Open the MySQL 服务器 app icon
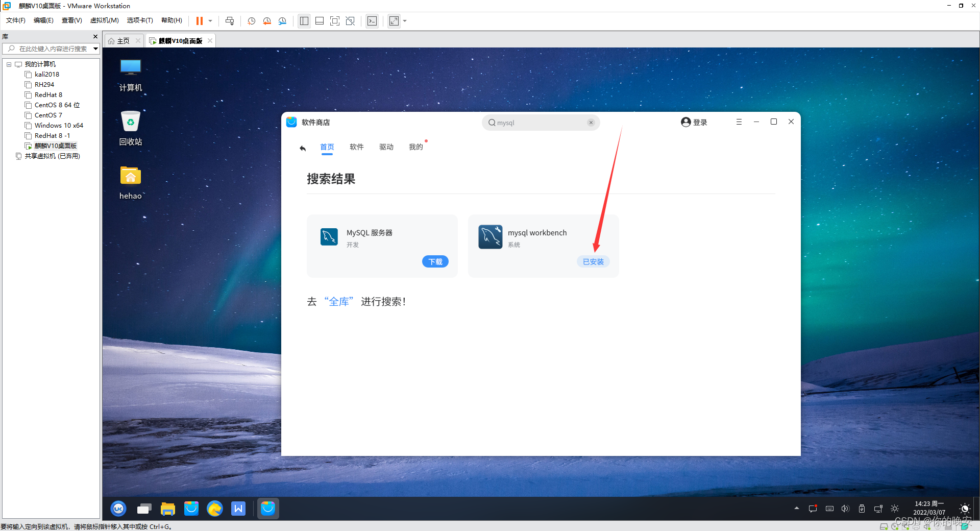This screenshot has height=531, width=980. 329,237
